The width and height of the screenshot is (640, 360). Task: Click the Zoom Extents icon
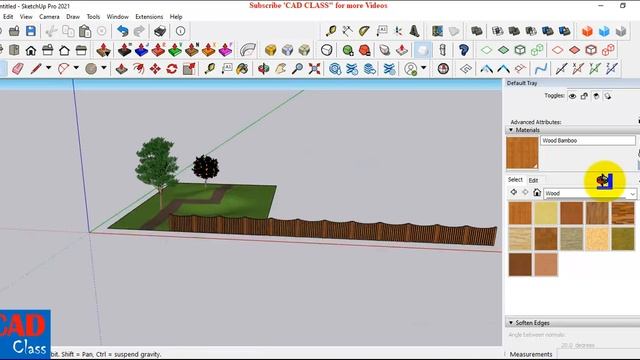click(314, 69)
